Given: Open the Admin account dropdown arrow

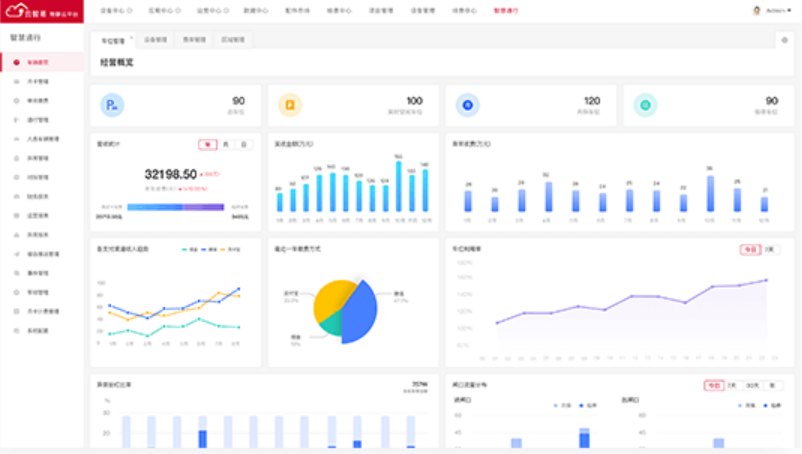Looking at the screenshot, I should click(x=791, y=10).
